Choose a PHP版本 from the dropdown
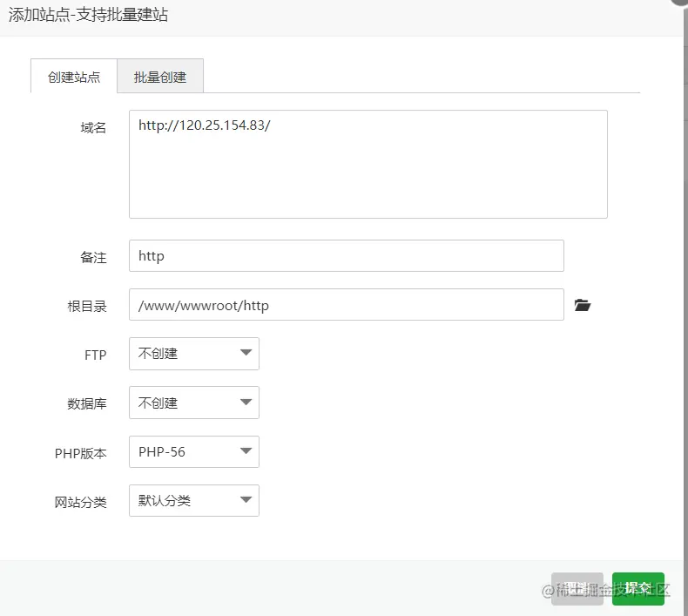Viewport: 688px width, 616px height. pos(194,452)
